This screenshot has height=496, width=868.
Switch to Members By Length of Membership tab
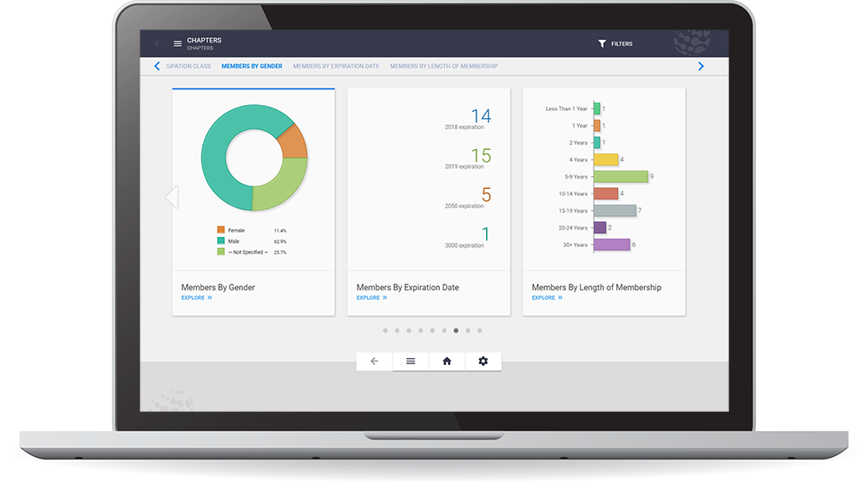[x=444, y=66]
